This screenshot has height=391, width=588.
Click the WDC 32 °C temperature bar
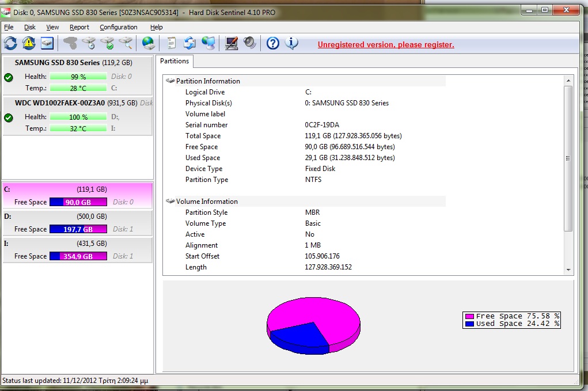click(x=78, y=128)
